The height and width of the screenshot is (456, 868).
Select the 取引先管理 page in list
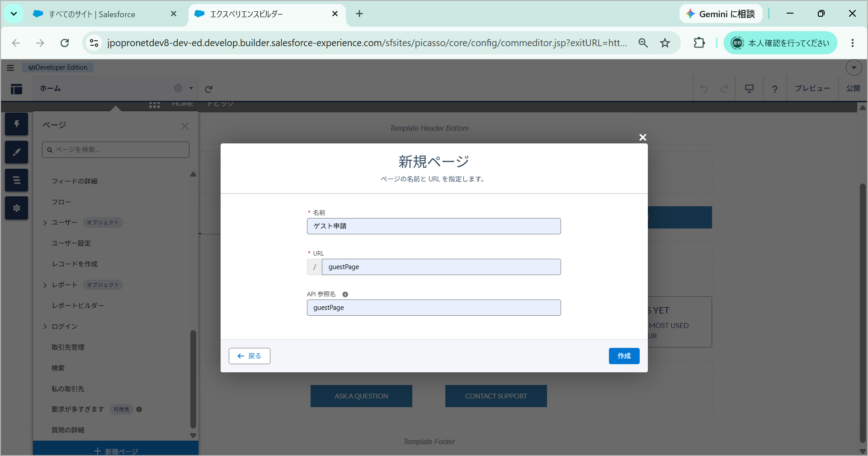coord(68,347)
